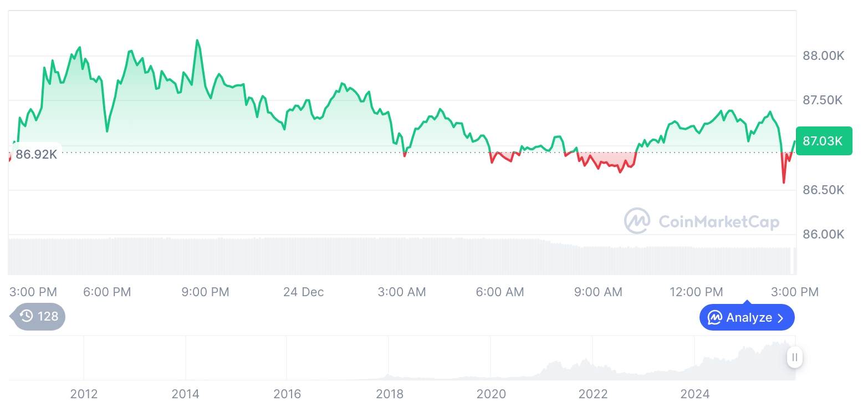Click the chevron arrow on Analyze button
This screenshot has width=868, height=406.
[781, 318]
